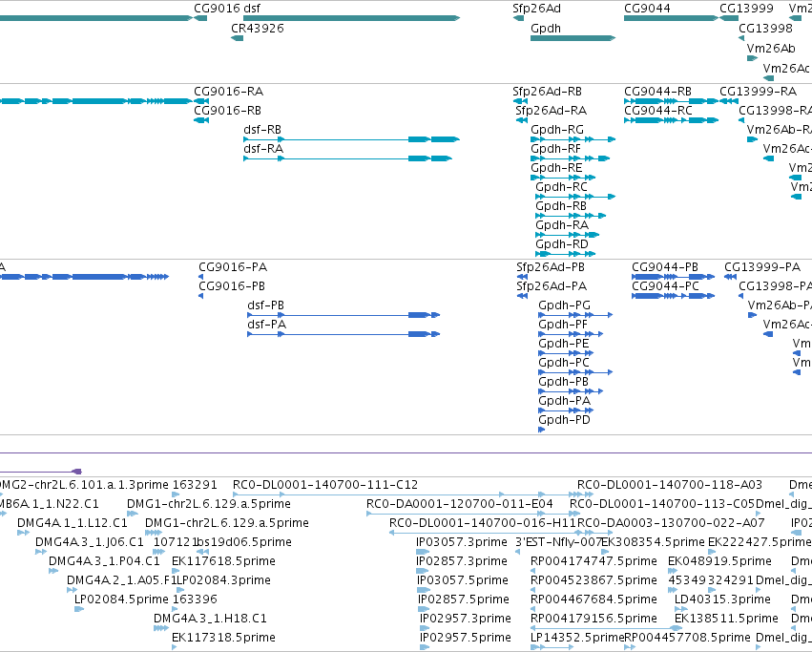Click the CG9016-PB protein label

pyautogui.click(x=232, y=286)
